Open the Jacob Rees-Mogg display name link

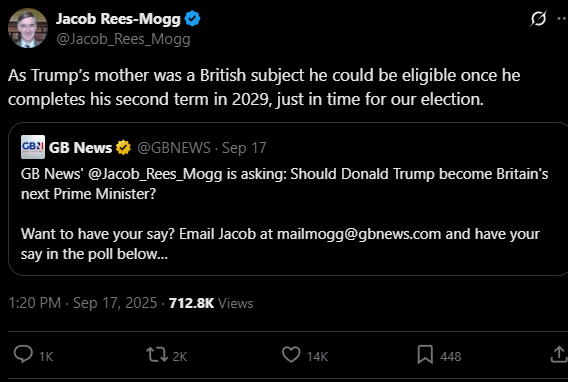point(118,19)
